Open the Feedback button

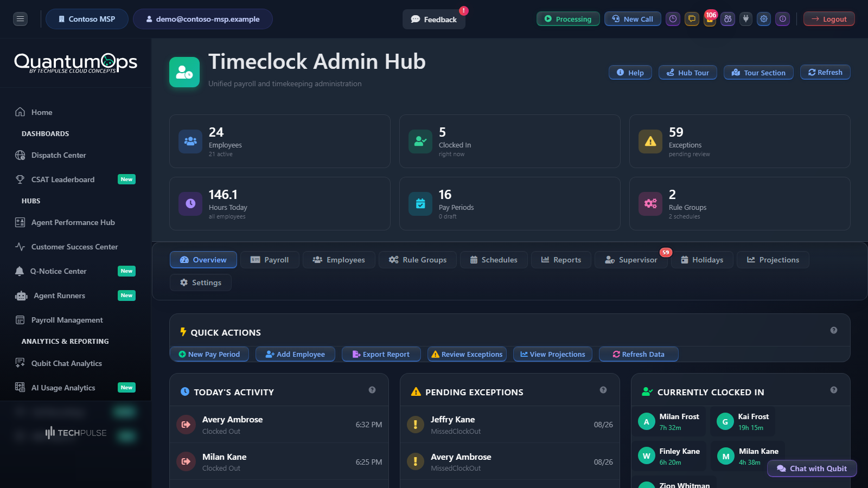pyautogui.click(x=434, y=20)
